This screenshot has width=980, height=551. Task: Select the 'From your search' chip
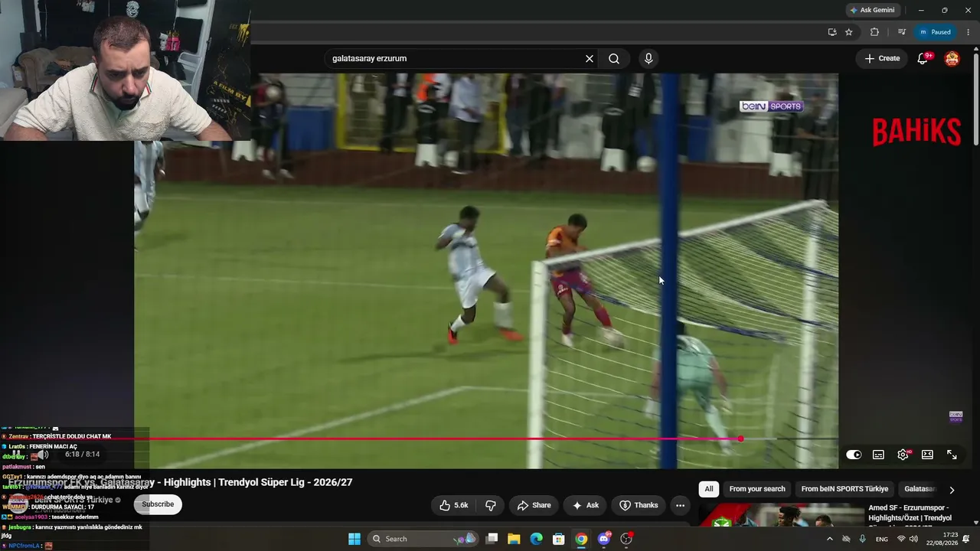[x=757, y=489]
